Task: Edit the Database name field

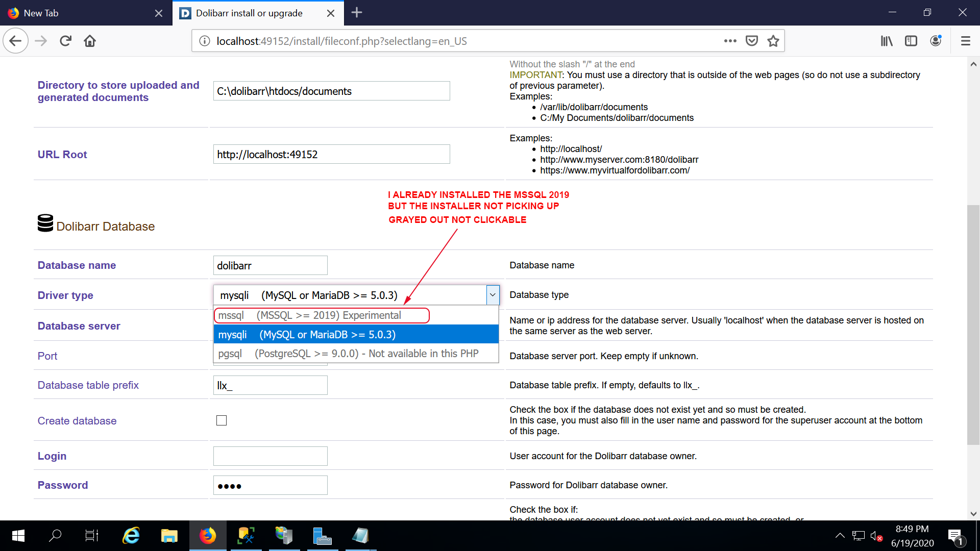Action: point(271,265)
